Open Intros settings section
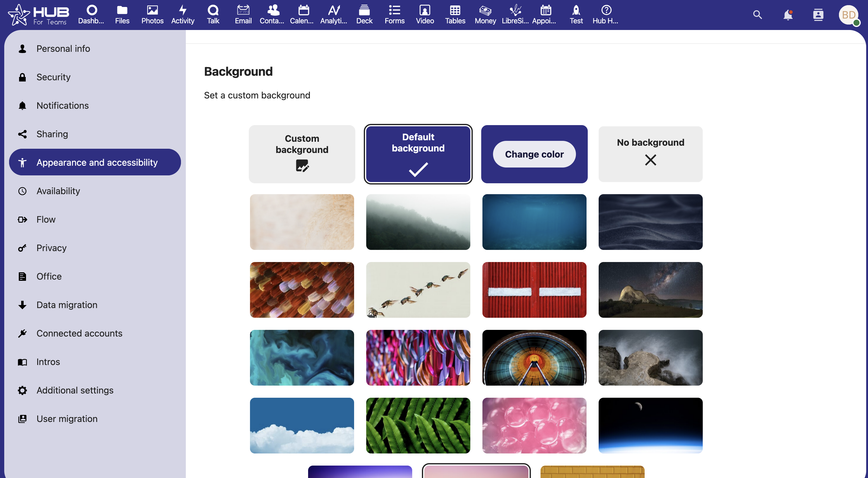 [95, 362]
